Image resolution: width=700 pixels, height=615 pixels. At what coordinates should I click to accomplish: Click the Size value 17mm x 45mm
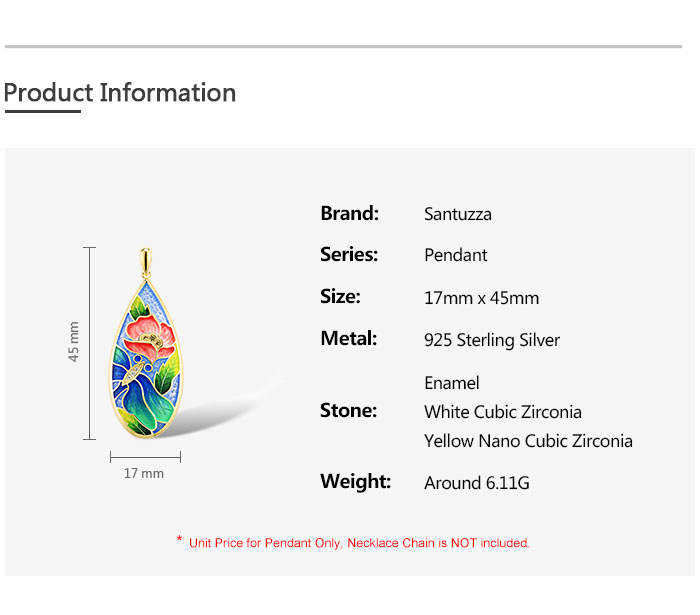(x=481, y=298)
